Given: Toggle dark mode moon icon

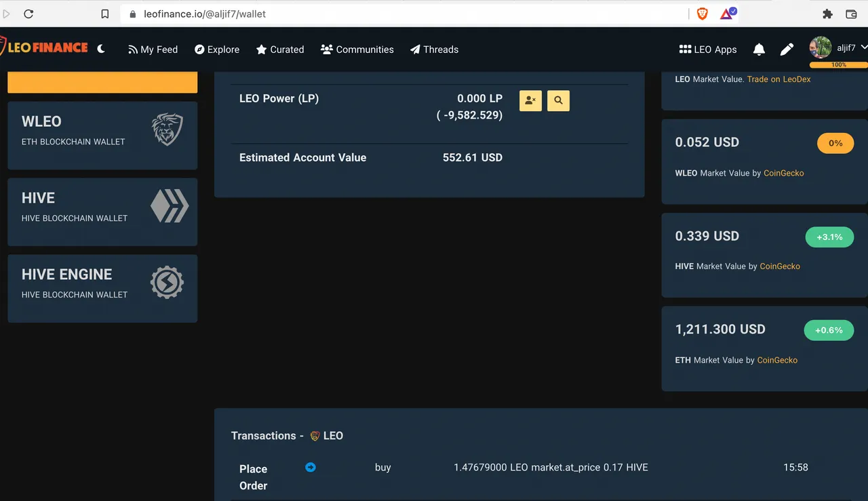Looking at the screenshot, I should [x=101, y=49].
